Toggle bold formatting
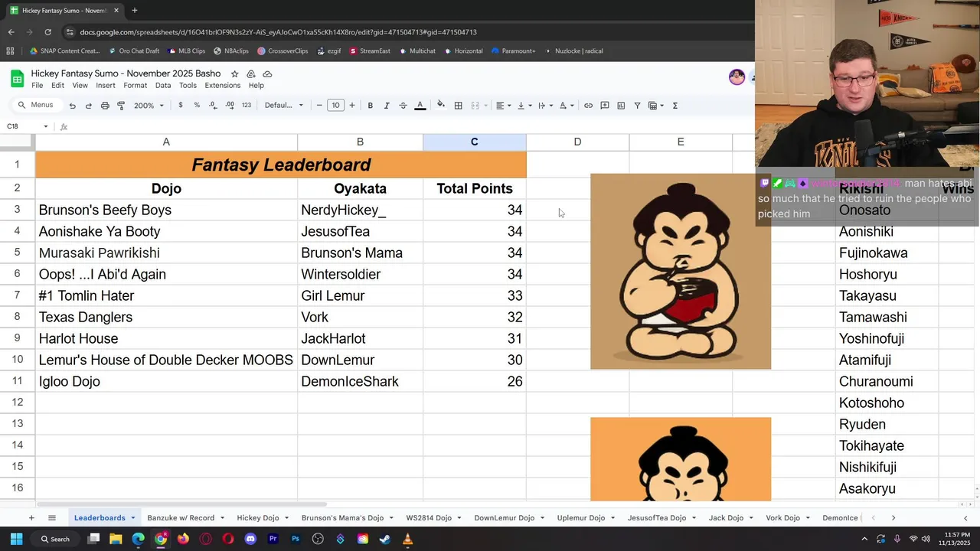Viewport: 980px width, 551px height. tap(370, 106)
